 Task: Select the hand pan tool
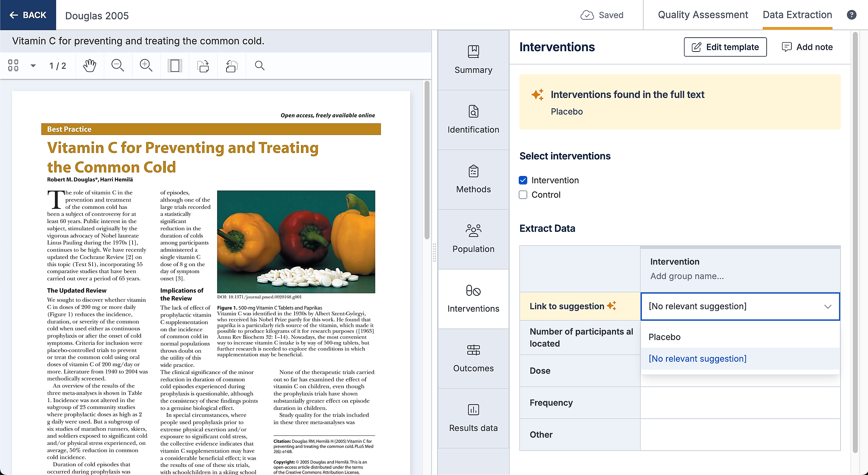(x=90, y=65)
